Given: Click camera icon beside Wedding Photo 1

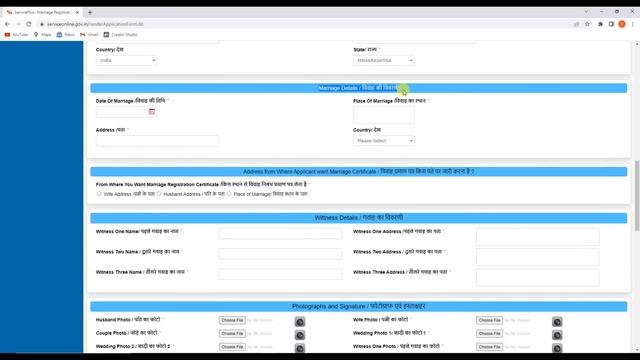Looking at the screenshot, I should pos(557,335).
